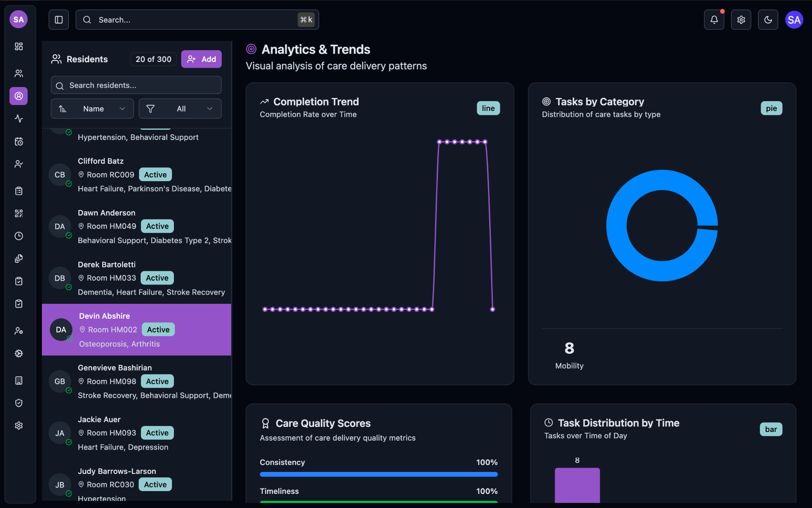
Task: Open the QR code icon in sidebar
Action: [18, 213]
